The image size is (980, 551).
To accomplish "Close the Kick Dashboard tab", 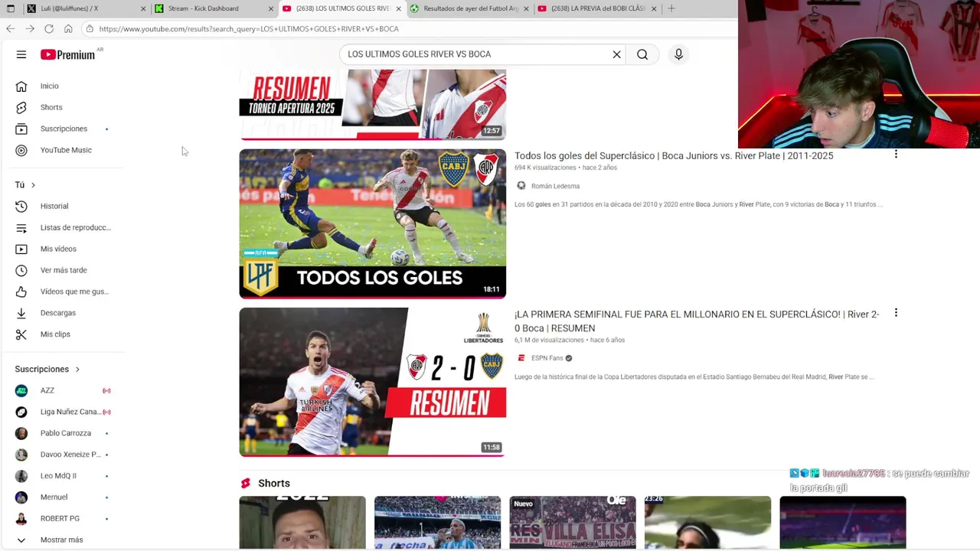I will [270, 8].
